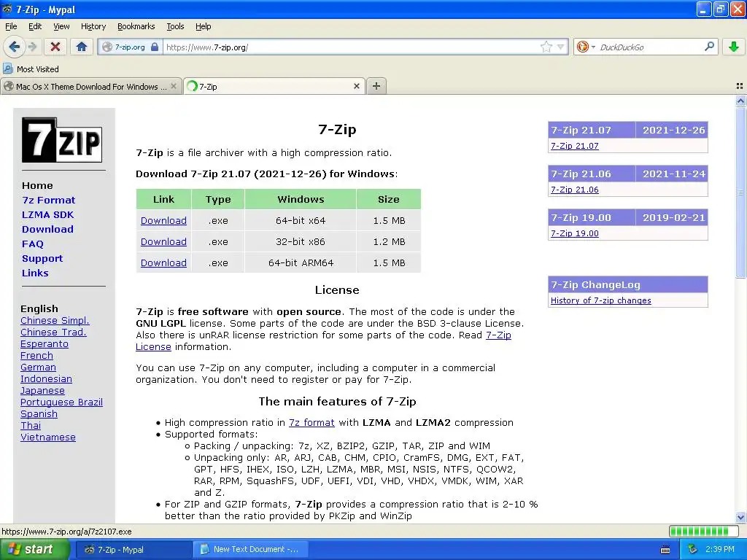Download the 64-bit ARM64 exe

[x=163, y=262]
